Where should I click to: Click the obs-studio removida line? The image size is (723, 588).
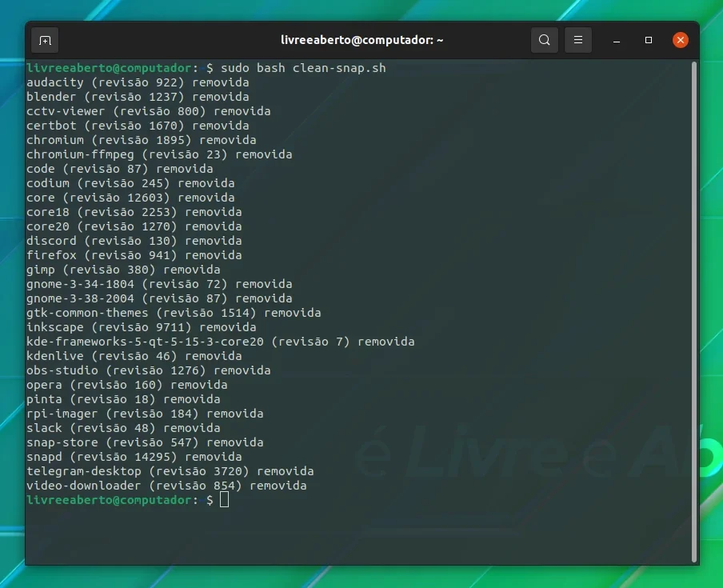(149, 370)
